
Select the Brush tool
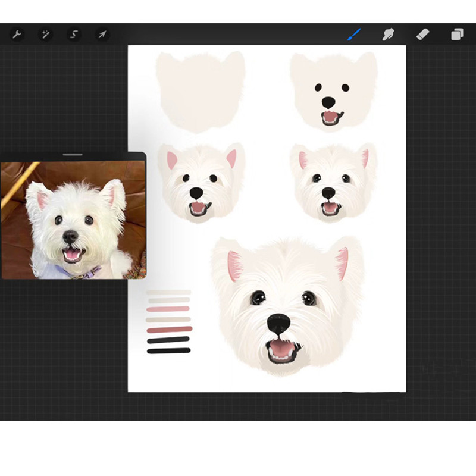point(354,35)
